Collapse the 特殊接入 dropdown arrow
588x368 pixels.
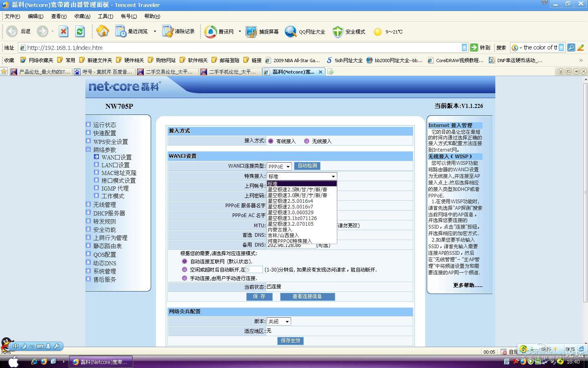333,176
